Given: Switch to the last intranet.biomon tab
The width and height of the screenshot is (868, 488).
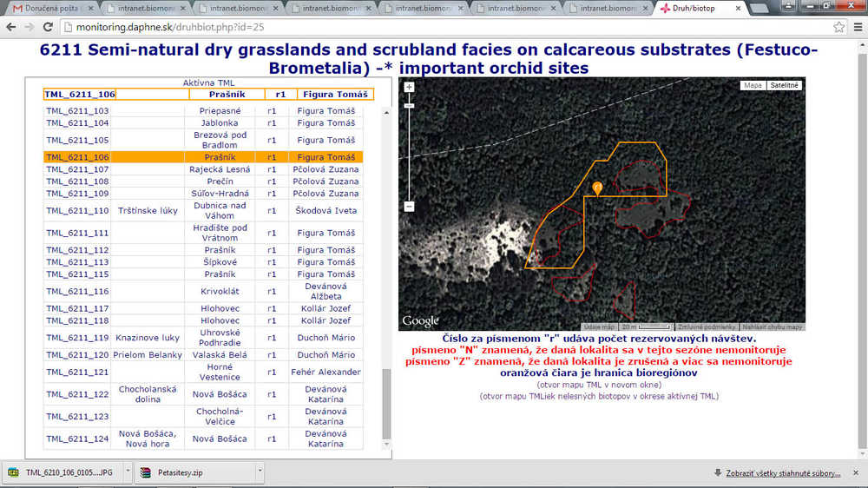Looking at the screenshot, I should tap(608, 9).
